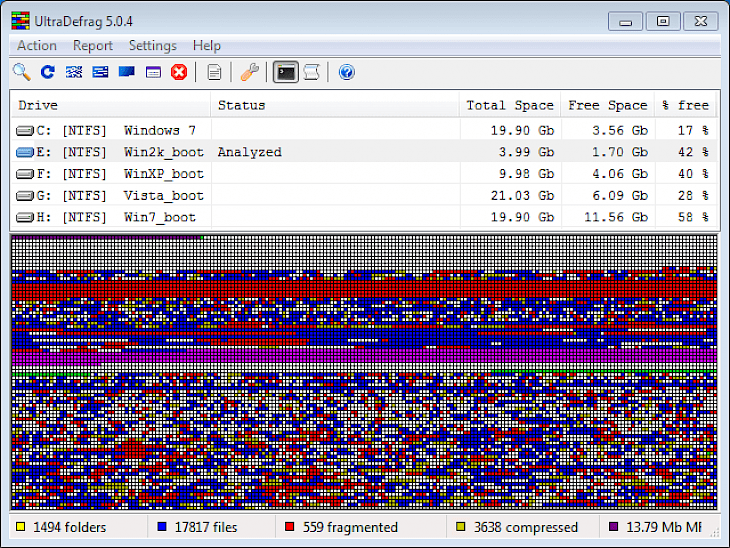Click the 19.90 Gb total for C:
This screenshot has width=730, height=548.
coord(522,130)
